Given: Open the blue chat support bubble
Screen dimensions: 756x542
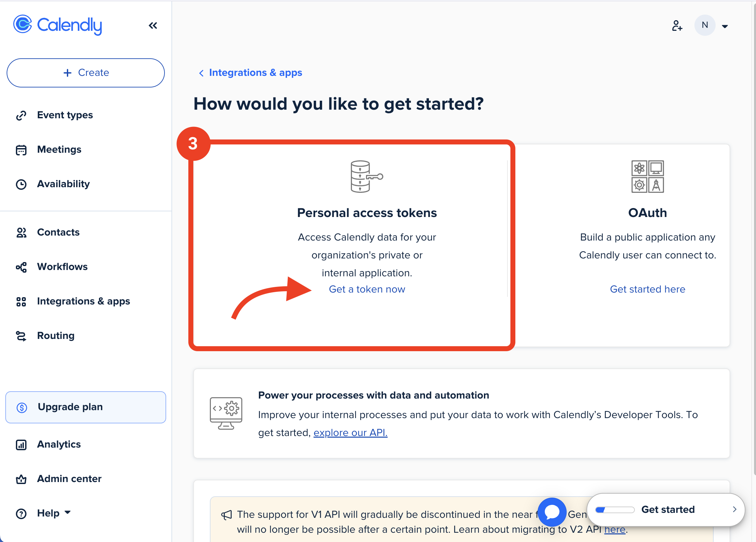Looking at the screenshot, I should pos(552,511).
